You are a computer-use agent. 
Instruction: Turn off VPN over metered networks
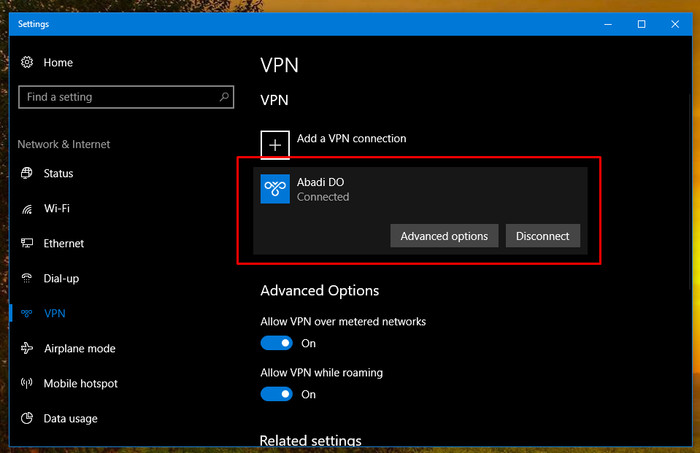pos(277,343)
